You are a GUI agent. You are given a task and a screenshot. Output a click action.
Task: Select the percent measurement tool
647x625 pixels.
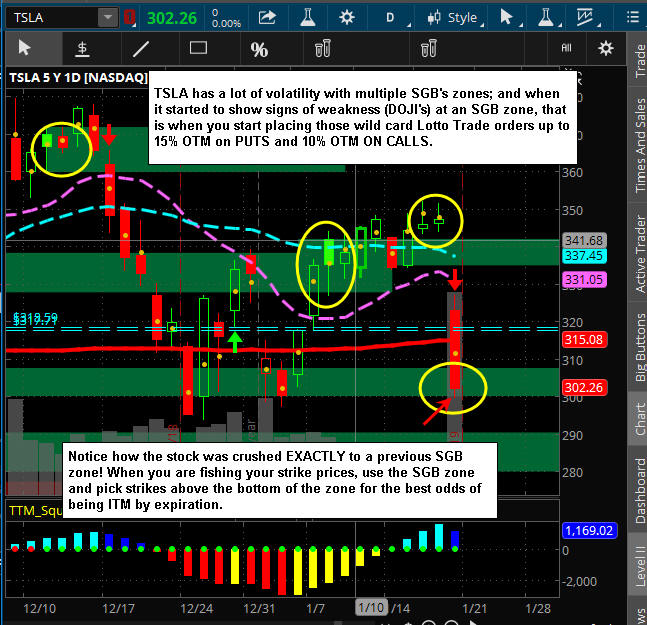coord(259,50)
